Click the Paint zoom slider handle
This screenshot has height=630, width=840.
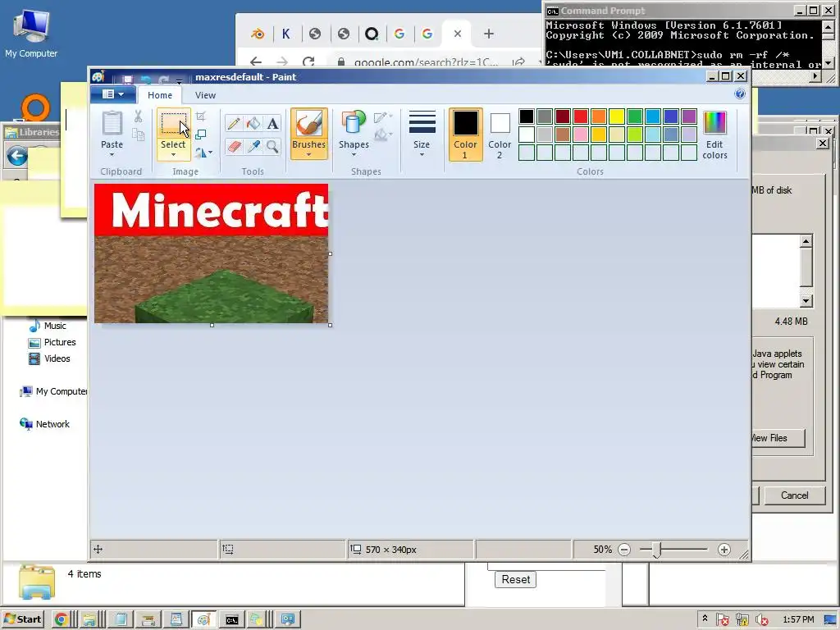click(x=657, y=550)
